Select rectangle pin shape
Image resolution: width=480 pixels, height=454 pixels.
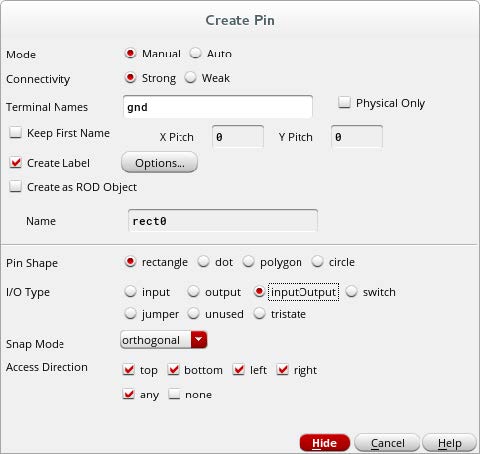[x=130, y=262]
